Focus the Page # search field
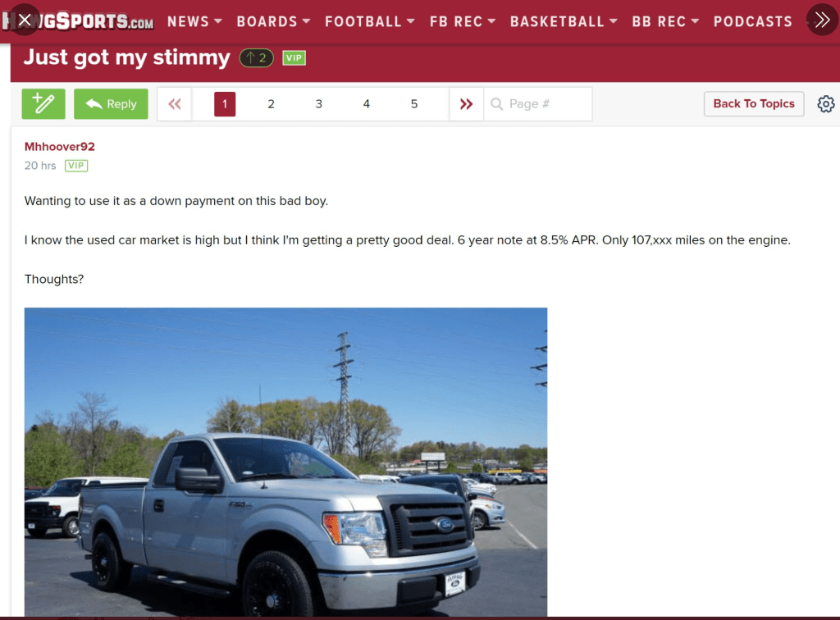This screenshot has height=620, width=840. [x=538, y=104]
